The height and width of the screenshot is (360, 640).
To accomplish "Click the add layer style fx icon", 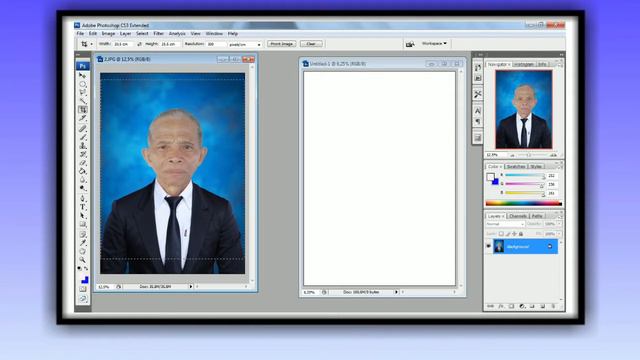I will pyautogui.click(x=501, y=306).
